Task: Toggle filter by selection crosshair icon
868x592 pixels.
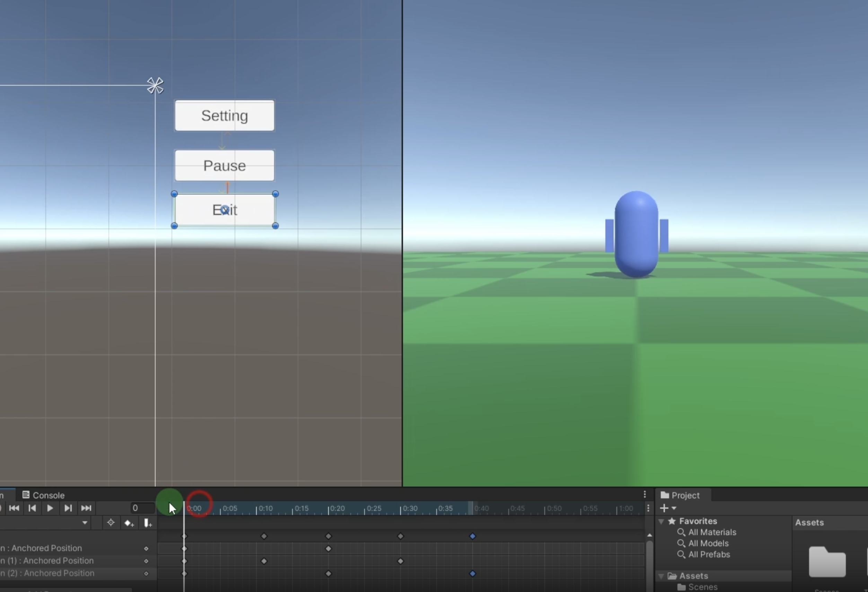Action: click(111, 523)
